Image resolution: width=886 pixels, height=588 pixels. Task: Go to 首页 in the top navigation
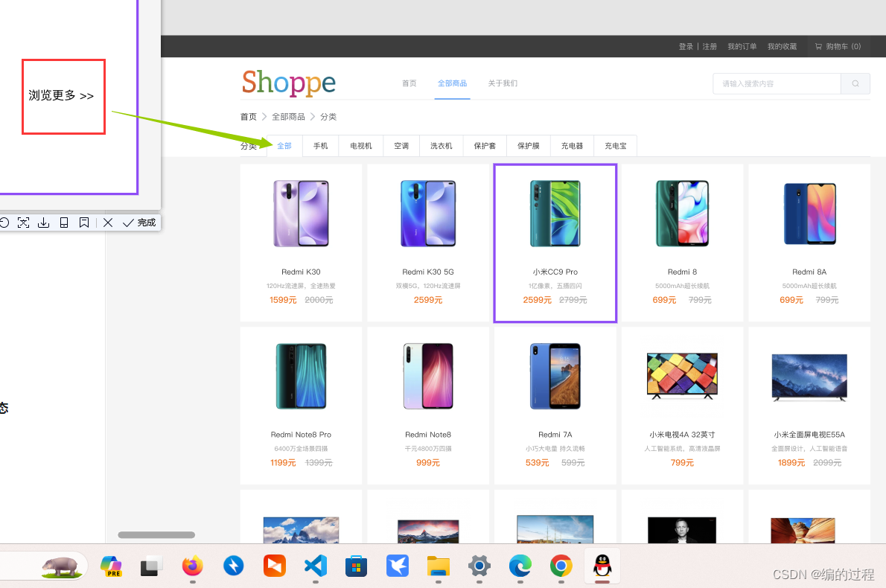409,83
